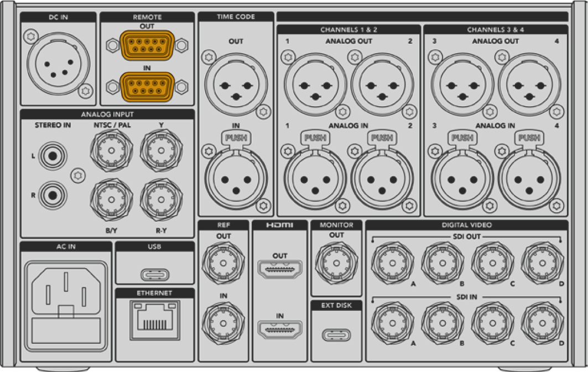Image resolution: width=588 pixels, height=372 pixels.
Task: Click the DC IN 4-pin XLR connector
Action: pyautogui.click(x=59, y=64)
